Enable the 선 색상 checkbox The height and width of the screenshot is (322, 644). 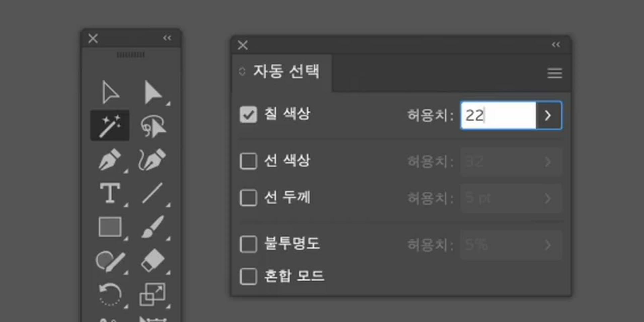click(x=248, y=161)
